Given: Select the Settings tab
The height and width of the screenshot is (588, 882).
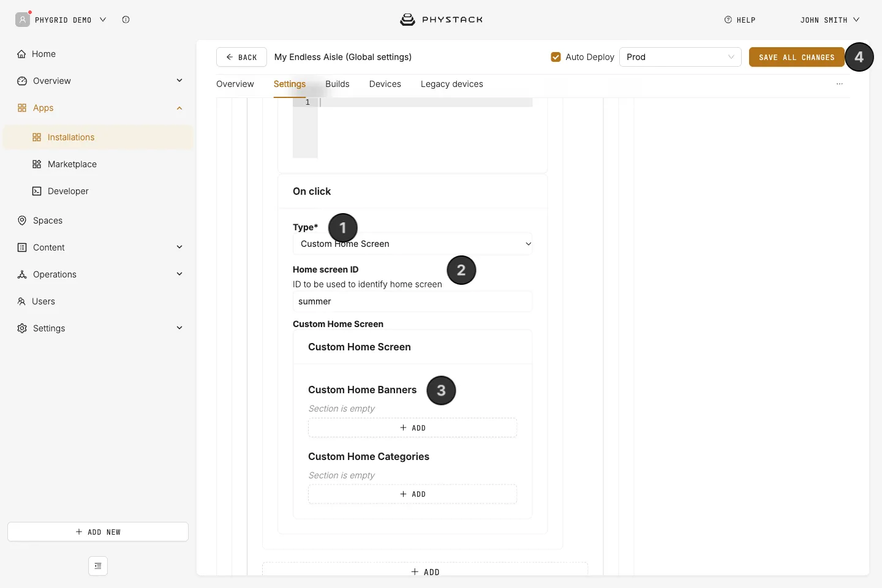Looking at the screenshot, I should [x=290, y=84].
